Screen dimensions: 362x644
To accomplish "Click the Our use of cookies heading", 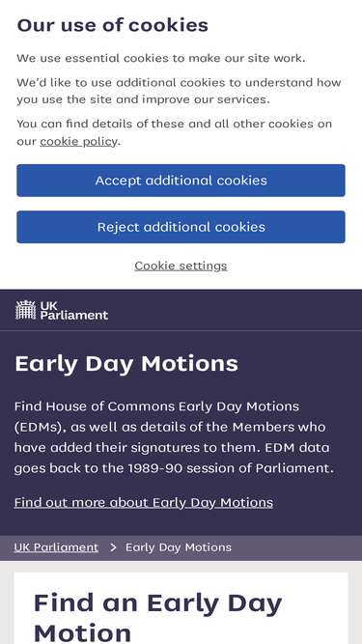I will 112,25.
